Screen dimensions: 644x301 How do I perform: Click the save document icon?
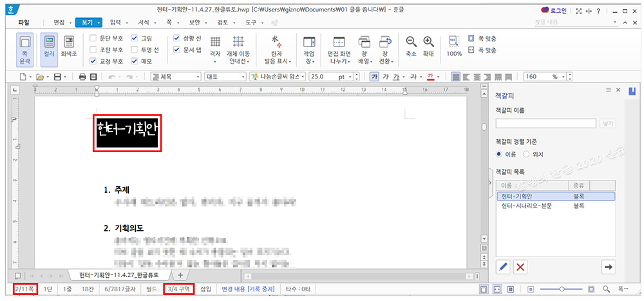click(58, 77)
